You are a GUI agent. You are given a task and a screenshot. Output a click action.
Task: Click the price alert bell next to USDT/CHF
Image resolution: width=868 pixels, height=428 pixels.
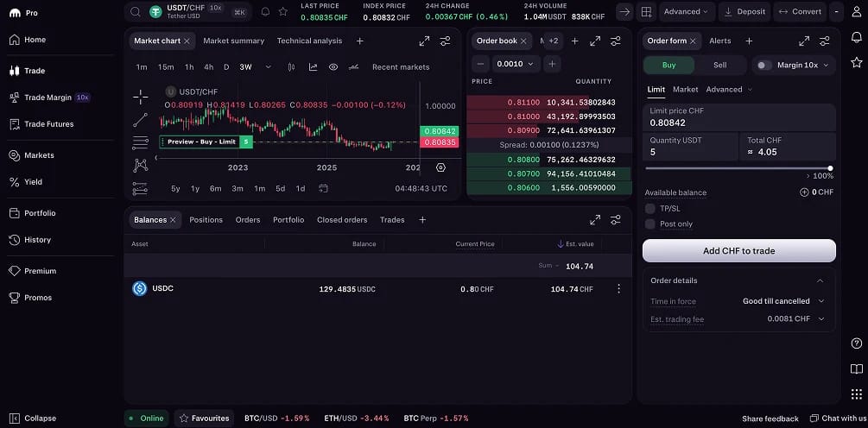coord(265,11)
